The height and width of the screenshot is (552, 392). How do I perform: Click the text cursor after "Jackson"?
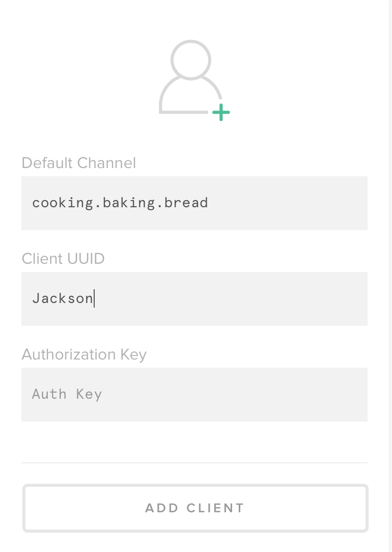pyautogui.click(x=94, y=298)
